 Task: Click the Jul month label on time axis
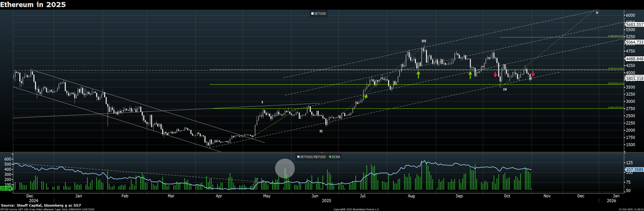(363, 197)
